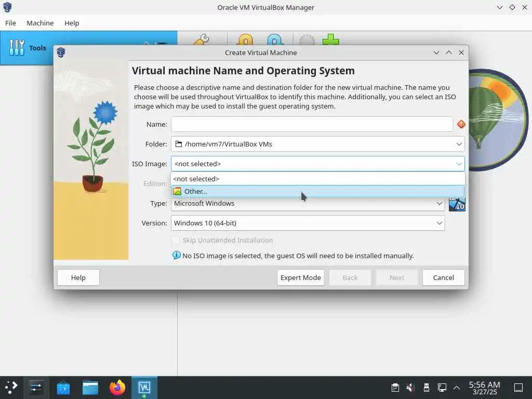Click the VirtualBox taskbar entry
The height and width of the screenshot is (399, 532).
click(144, 388)
